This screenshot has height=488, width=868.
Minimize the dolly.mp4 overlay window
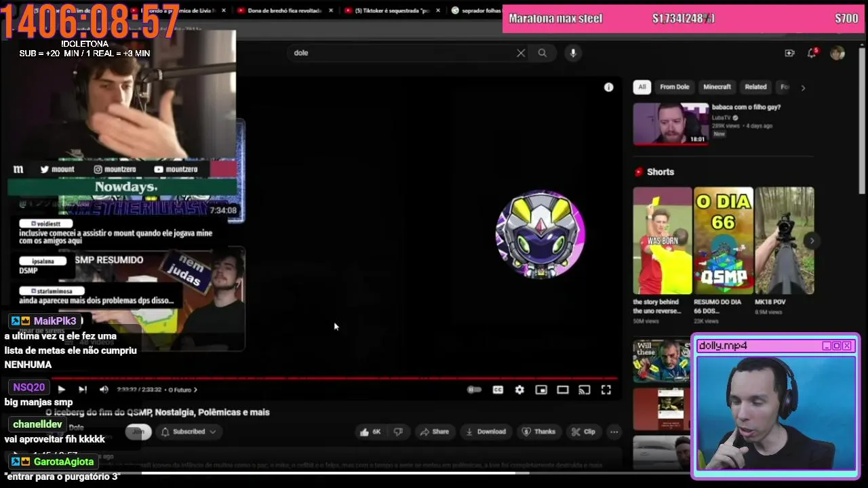(x=827, y=346)
